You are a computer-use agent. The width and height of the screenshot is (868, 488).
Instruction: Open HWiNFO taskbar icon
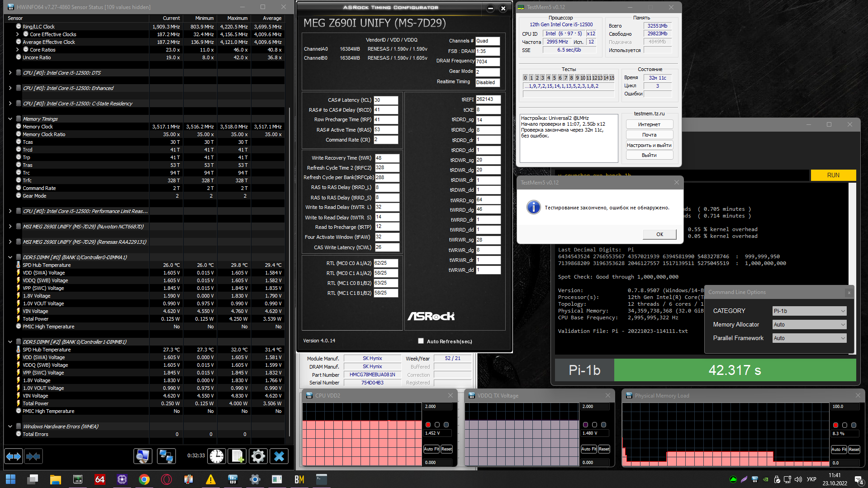click(x=233, y=479)
